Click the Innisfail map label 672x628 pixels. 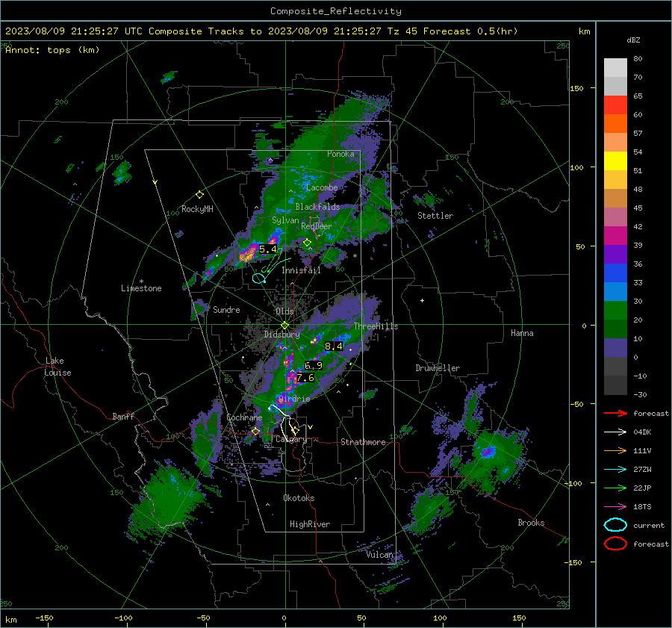[x=301, y=270]
